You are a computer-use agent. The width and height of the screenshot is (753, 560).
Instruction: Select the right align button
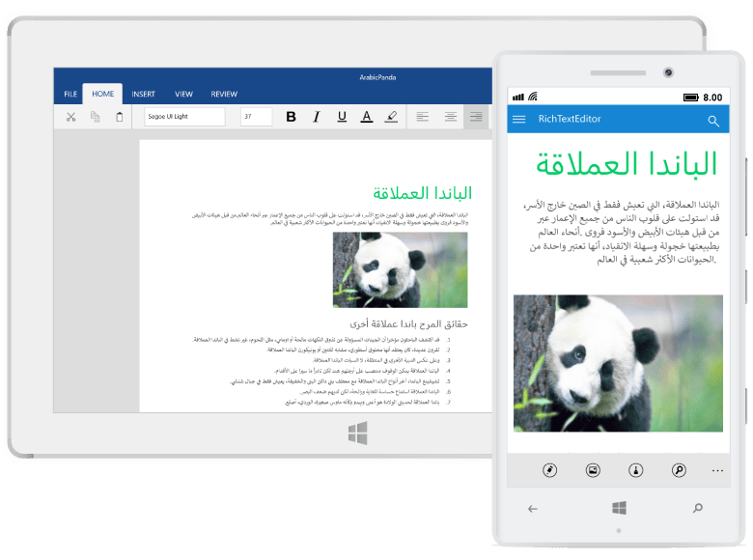coord(476,117)
